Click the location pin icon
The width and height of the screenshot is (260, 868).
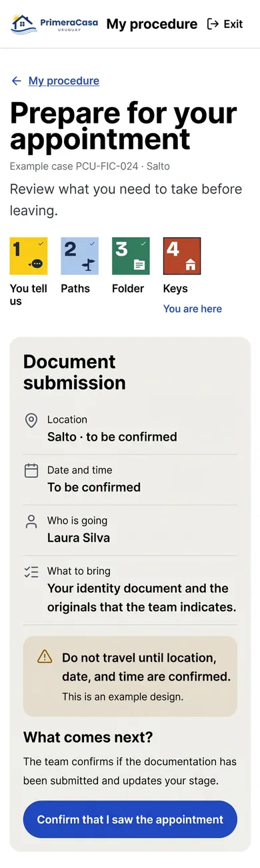point(31,421)
